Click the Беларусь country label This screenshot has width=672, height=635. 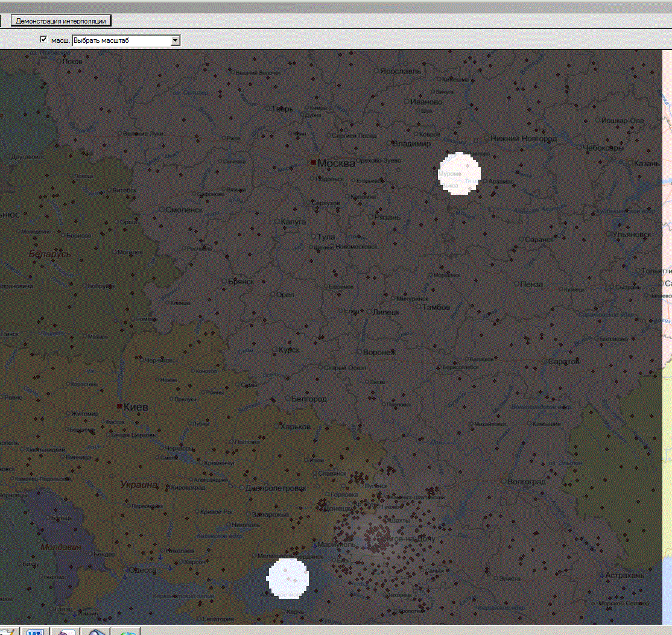[49, 254]
